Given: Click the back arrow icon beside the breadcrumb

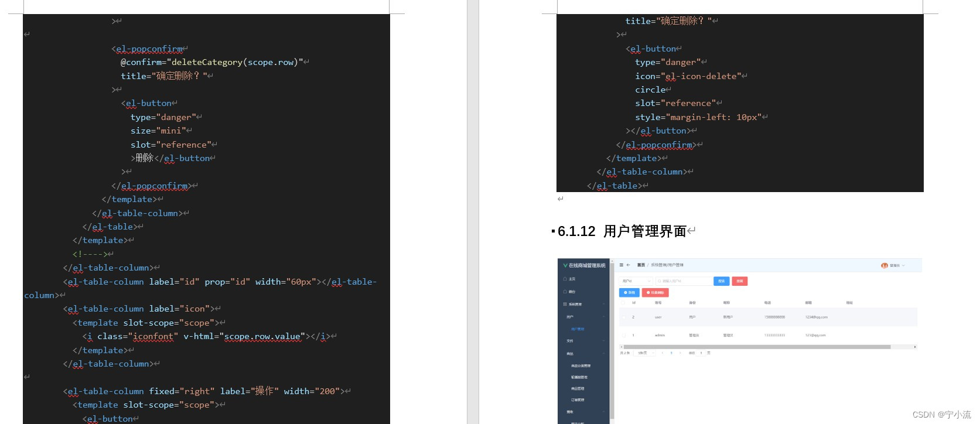Looking at the screenshot, I should (x=629, y=265).
